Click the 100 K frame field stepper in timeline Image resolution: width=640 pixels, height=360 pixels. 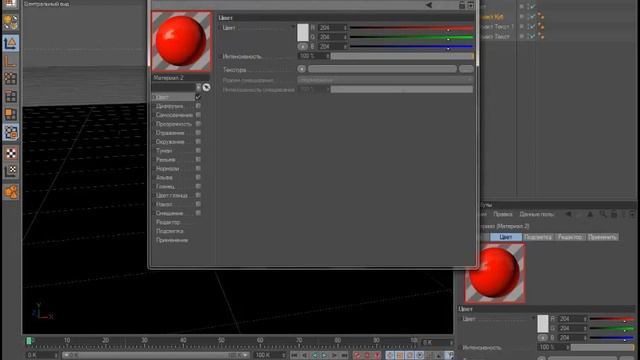coord(284,356)
